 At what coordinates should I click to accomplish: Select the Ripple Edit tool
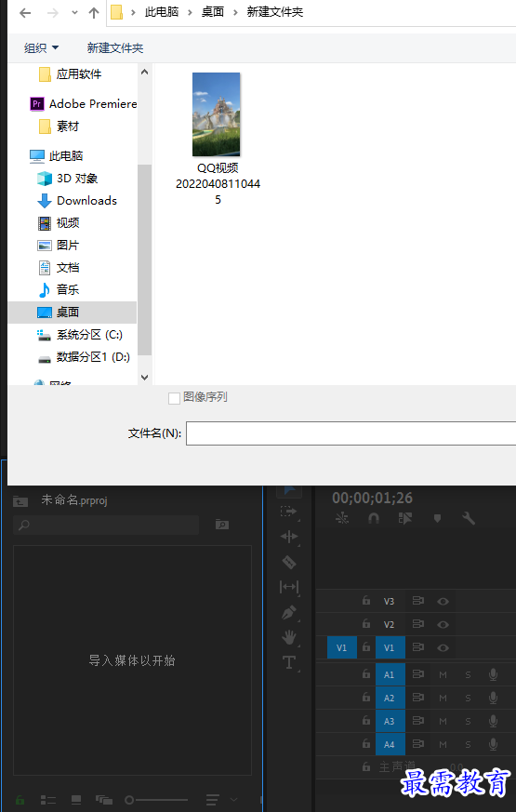(x=289, y=537)
